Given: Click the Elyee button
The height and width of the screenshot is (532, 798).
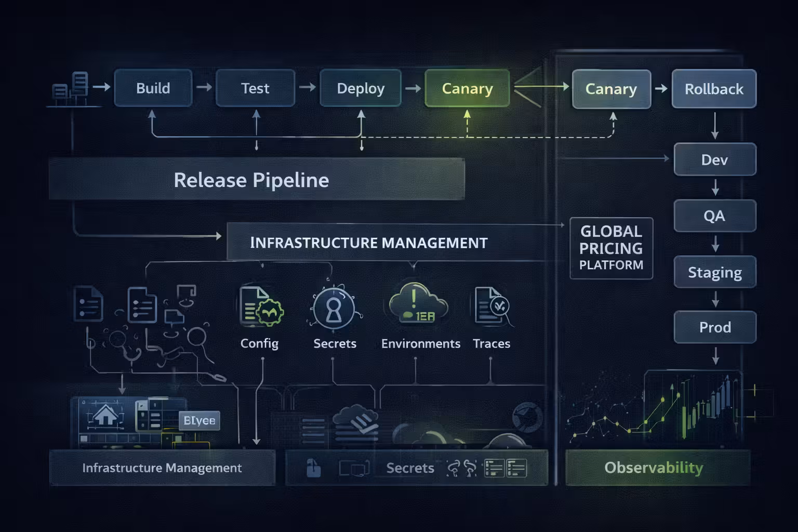Looking at the screenshot, I should click(199, 420).
